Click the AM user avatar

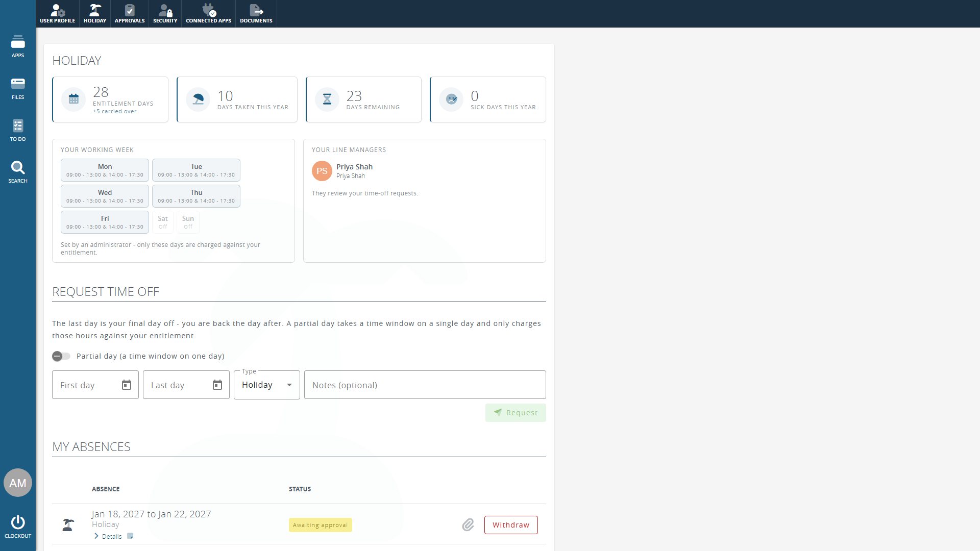tap(18, 483)
